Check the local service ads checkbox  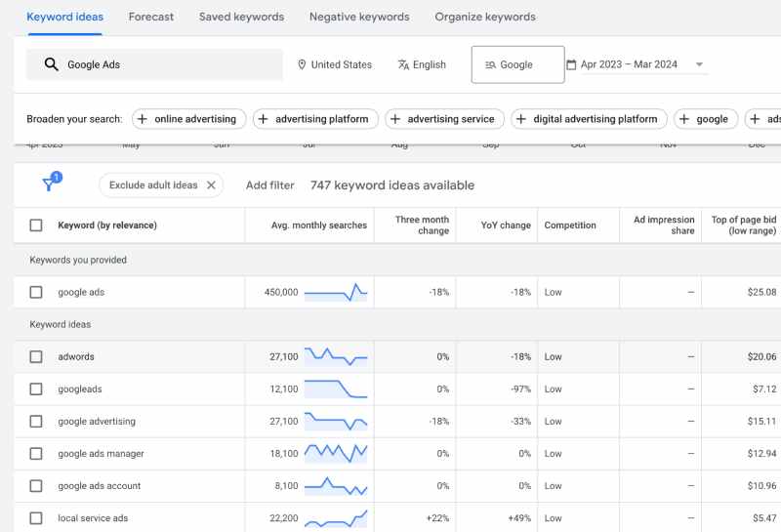tap(36, 518)
